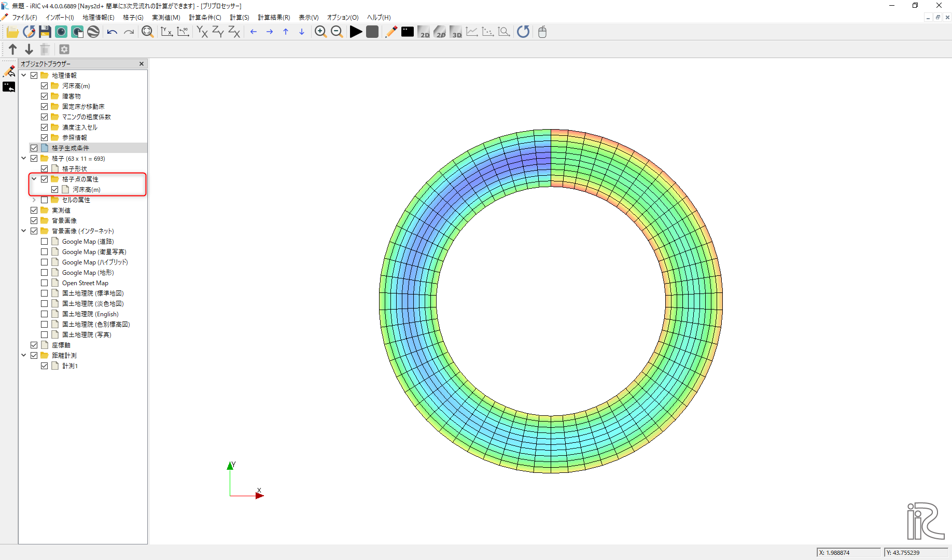This screenshot has width=952, height=560.
Task: Take a snapshot with the camera icon
Action: click(x=61, y=32)
